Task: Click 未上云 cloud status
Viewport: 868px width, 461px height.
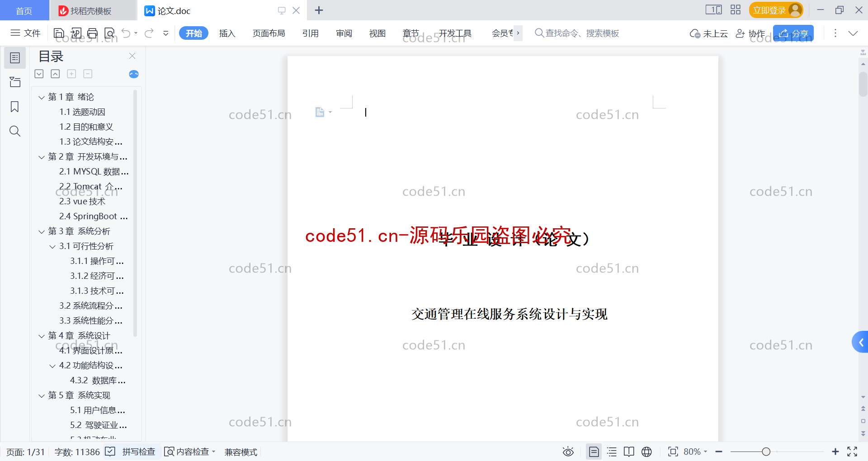Action: coord(709,33)
